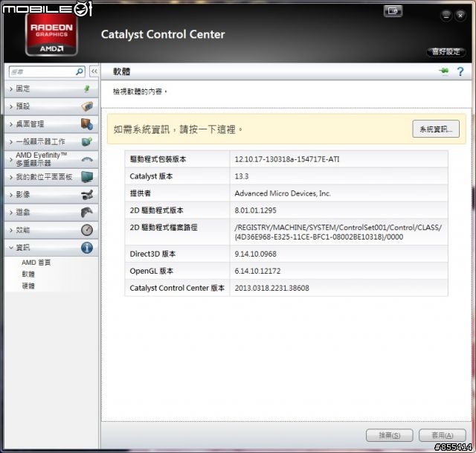This screenshot has height=453, width=476.
Task: Select 軟體 under 資訊
Action: [28, 274]
